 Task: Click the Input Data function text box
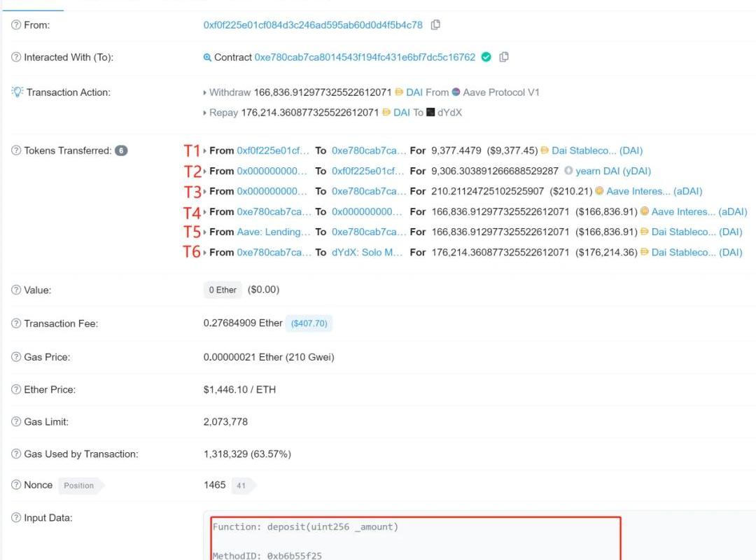pos(416,538)
